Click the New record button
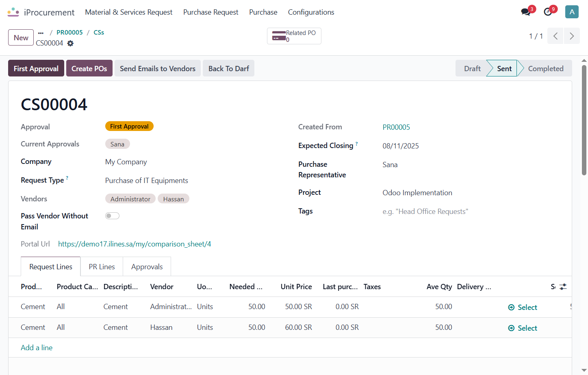The image size is (588, 375). [x=21, y=37]
